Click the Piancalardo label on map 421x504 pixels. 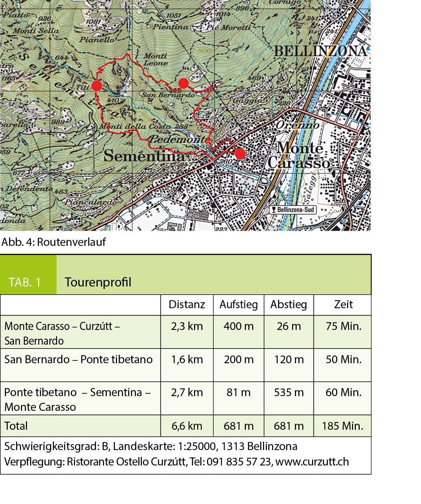coord(91,202)
